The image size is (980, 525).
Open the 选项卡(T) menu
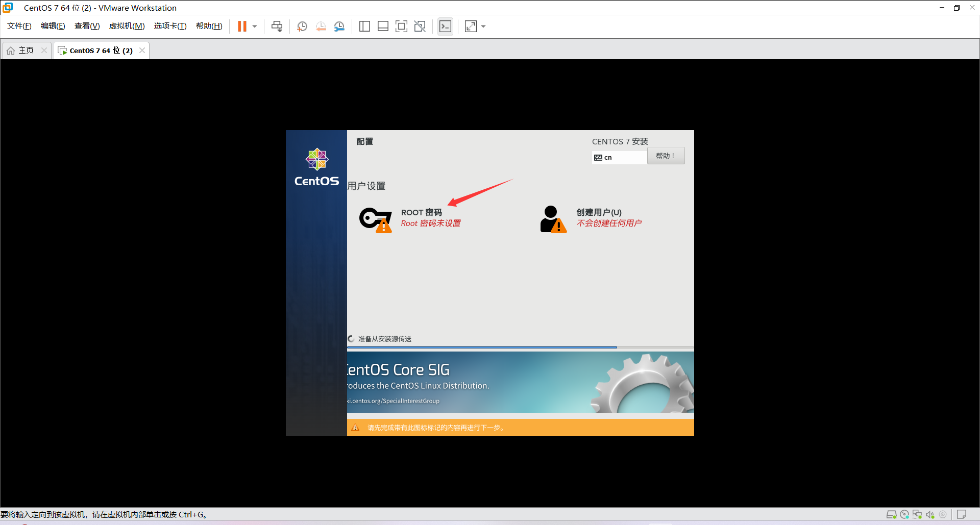(x=170, y=26)
